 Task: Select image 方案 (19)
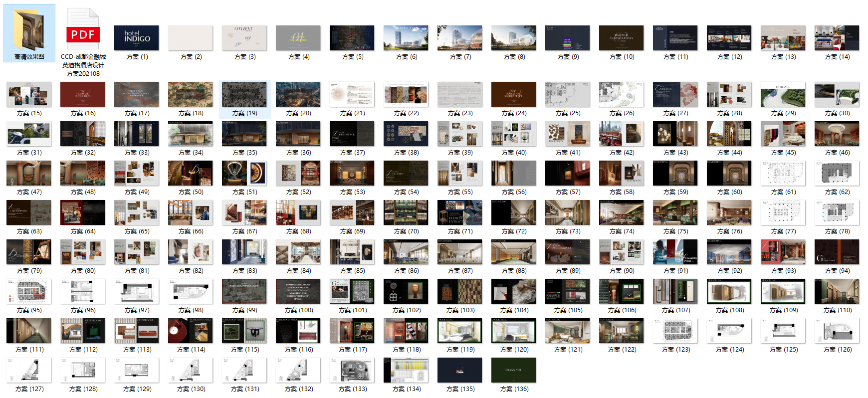coord(244,94)
